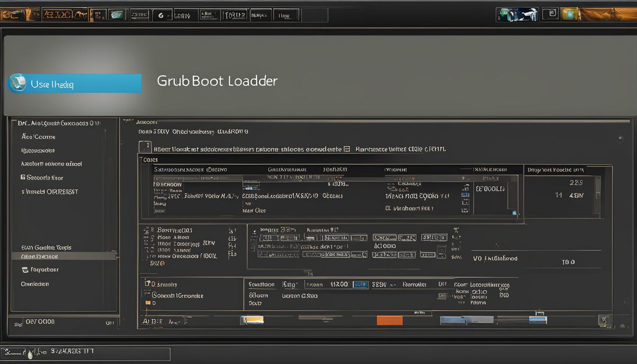Toggle the checkbox before the "Rbeor" header line
Screen dimensions: 637x364
[145, 146]
